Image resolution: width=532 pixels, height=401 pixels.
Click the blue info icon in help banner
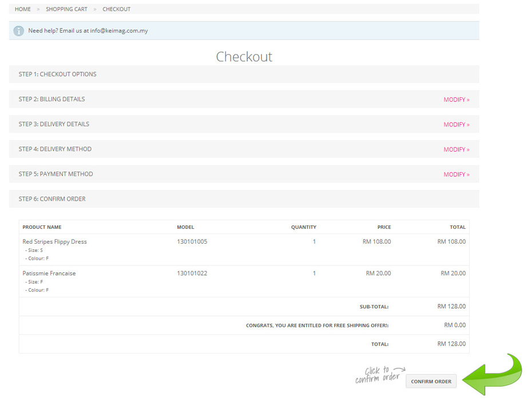pyautogui.click(x=19, y=31)
